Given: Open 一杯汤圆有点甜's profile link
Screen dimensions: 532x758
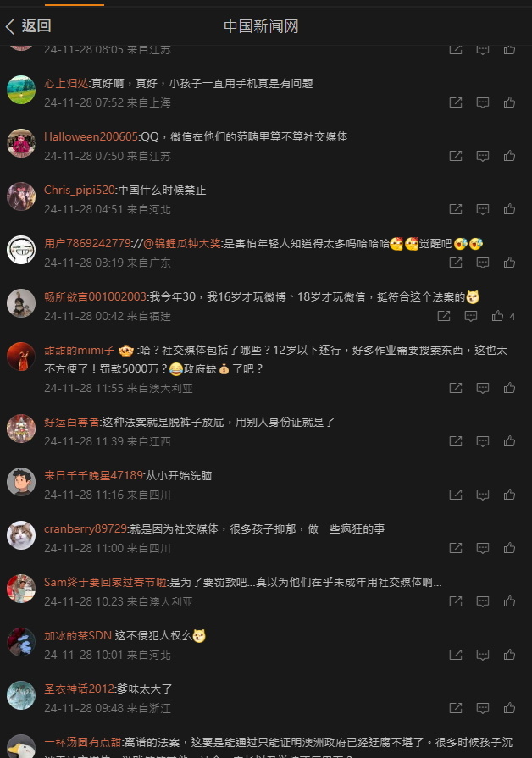Looking at the screenshot, I should pyautogui.click(x=83, y=742).
